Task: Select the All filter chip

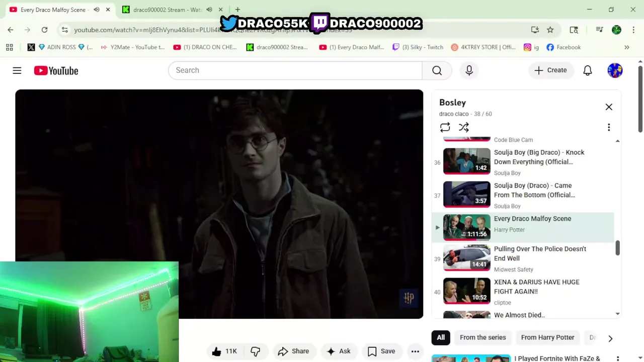Action: pyautogui.click(x=441, y=337)
